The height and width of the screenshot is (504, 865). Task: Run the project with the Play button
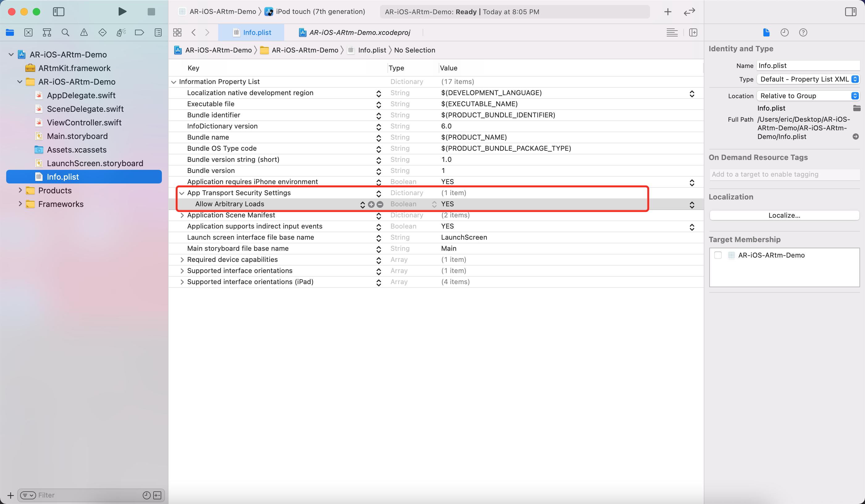click(122, 12)
